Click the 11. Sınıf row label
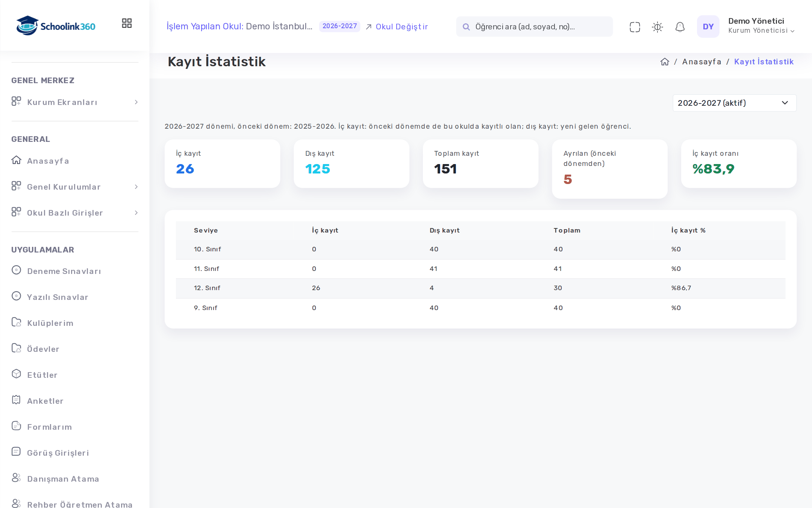Viewport: 812px width, 508px height. tap(206, 269)
